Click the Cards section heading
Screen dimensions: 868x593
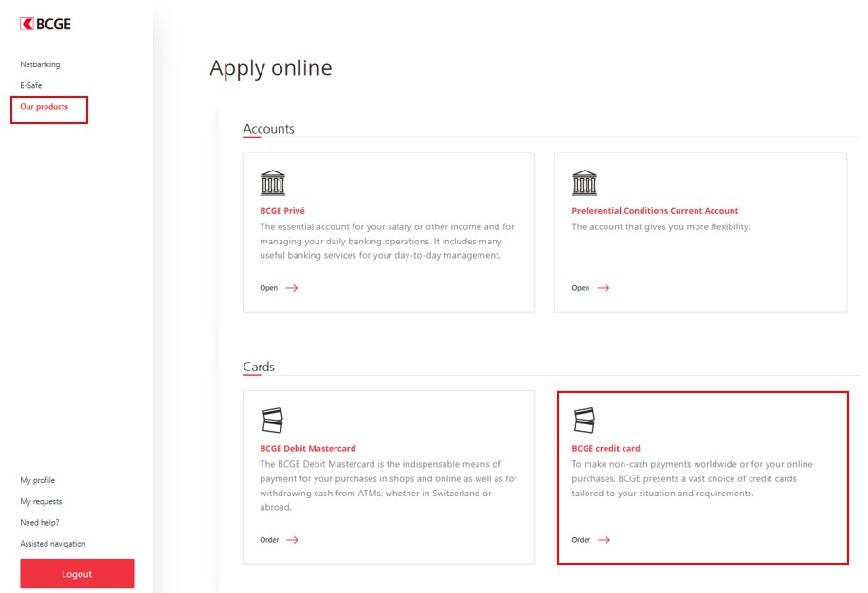coord(259,367)
